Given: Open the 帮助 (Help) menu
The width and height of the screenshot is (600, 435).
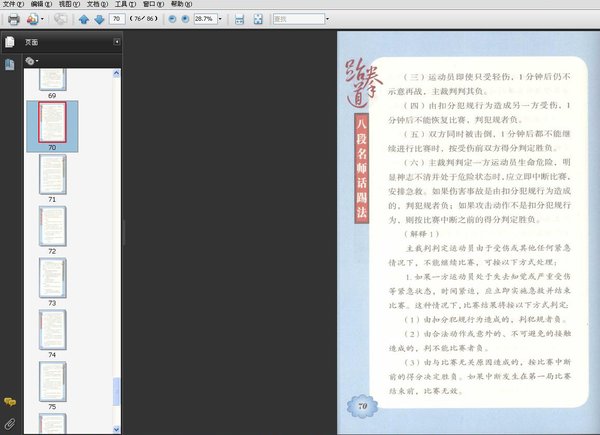Looking at the screenshot, I should point(181,4).
